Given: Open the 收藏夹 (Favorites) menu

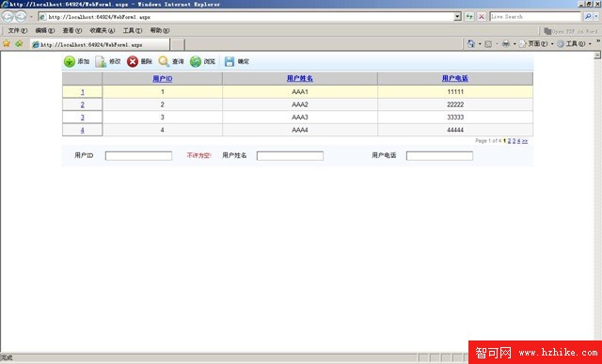Looking at the screenshot, I should [x=103, y=30].
